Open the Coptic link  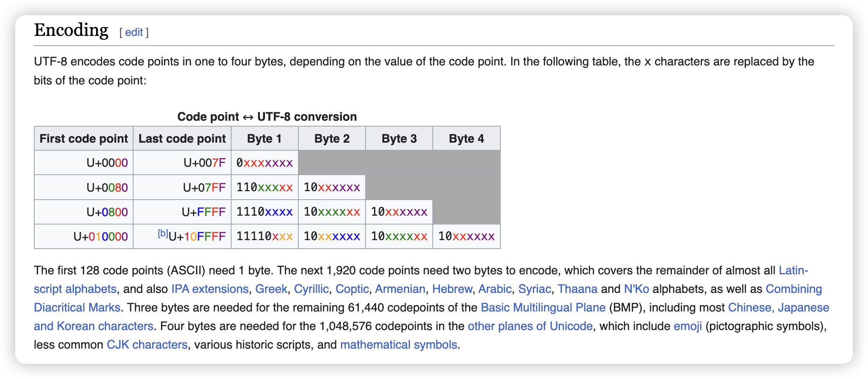(x=352, y=289)
